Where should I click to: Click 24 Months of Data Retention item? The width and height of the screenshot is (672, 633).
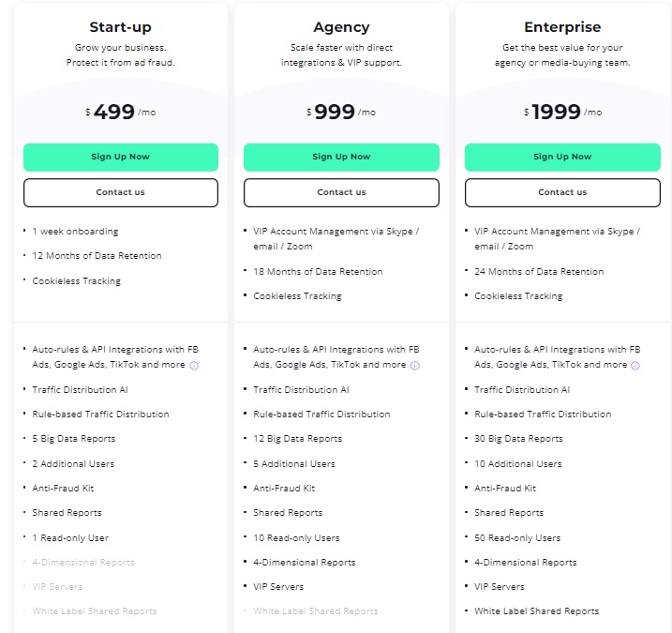coord(539,271)
